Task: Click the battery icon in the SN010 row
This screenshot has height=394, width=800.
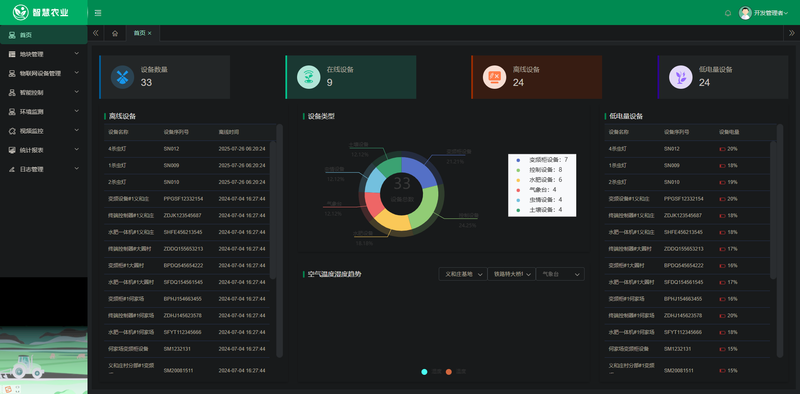Action: pyautogui.click(x=722, y=182)
